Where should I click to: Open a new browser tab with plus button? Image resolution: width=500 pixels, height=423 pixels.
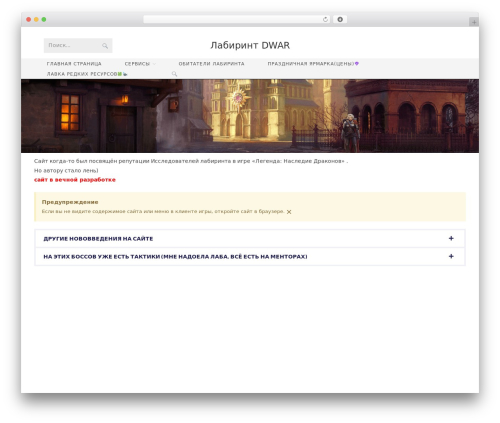pos(474,22)
